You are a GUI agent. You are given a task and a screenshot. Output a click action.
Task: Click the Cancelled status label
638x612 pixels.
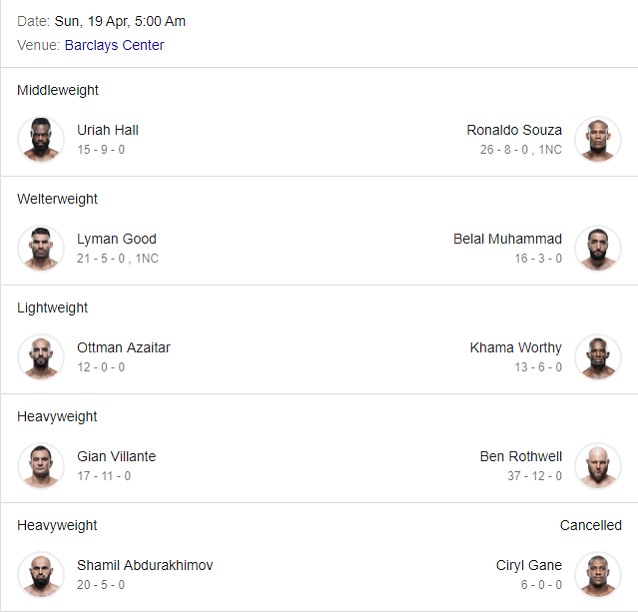point(591,525)
